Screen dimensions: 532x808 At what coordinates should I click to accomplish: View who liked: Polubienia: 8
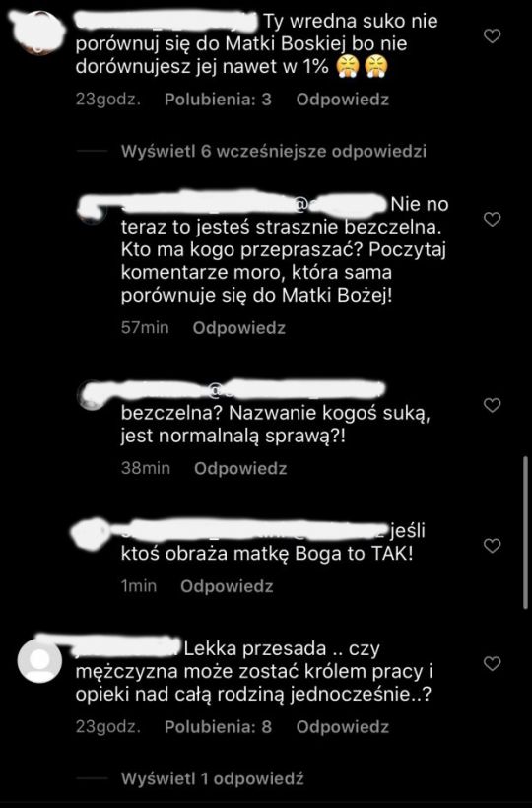coord(218,726)
